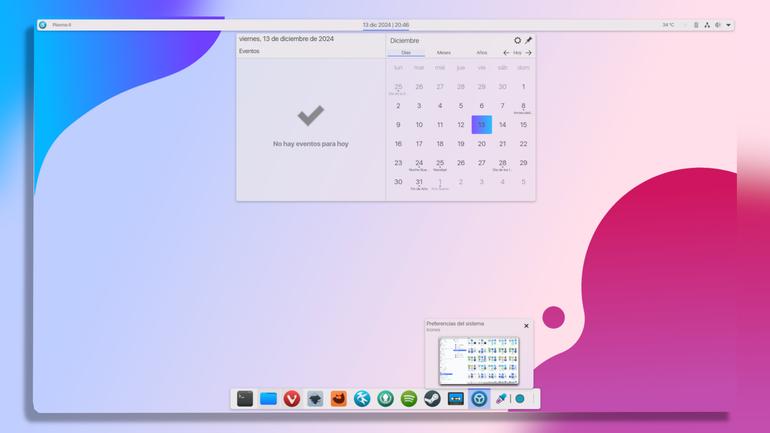Image resolution: width=770 pixels, height=433 pixels.
Task: Go to the previous month arrow
Action: tap(506, 53)
